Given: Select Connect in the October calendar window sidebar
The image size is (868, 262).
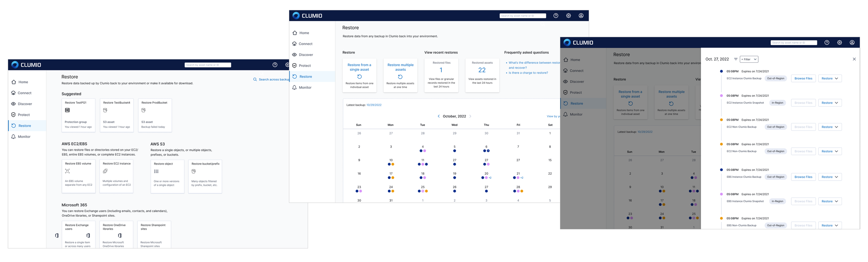Looking at the screenshot, I should (306, 44).
